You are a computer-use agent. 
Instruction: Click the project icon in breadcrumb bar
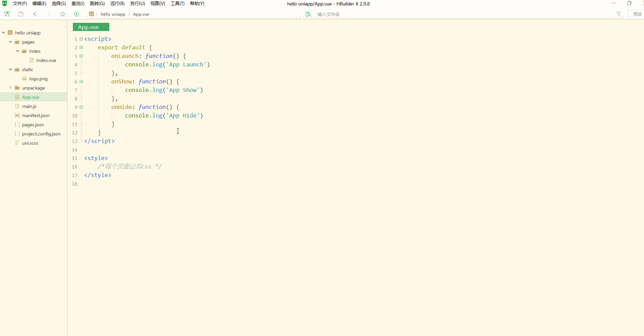(91, 14)
